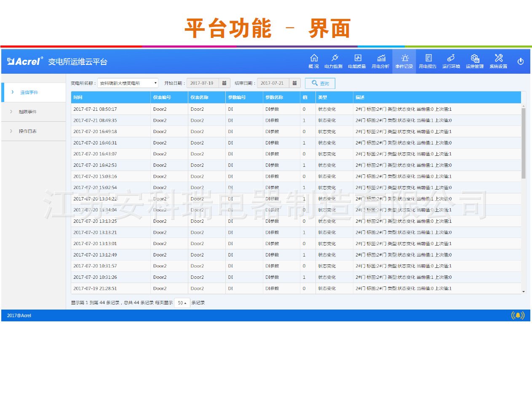Click the 类型 column header
This screenshot has width=532, height=398.
click(x=334, y=97)
